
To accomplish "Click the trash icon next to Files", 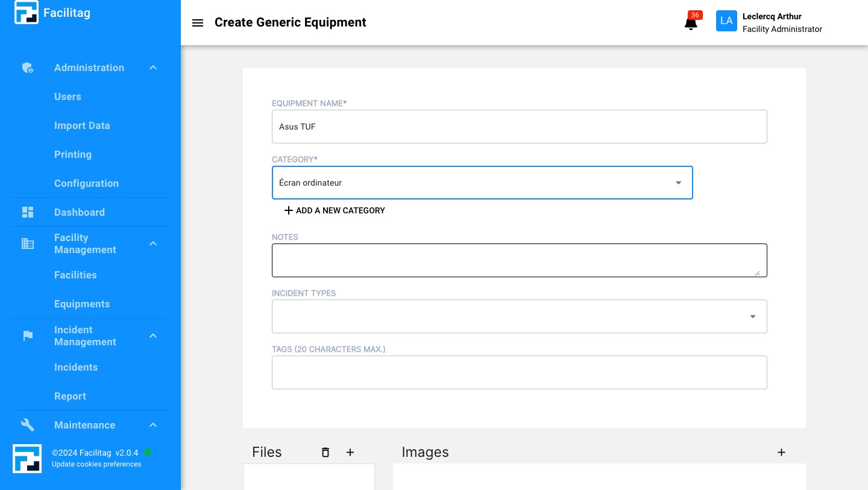I will tap(325, 453).
